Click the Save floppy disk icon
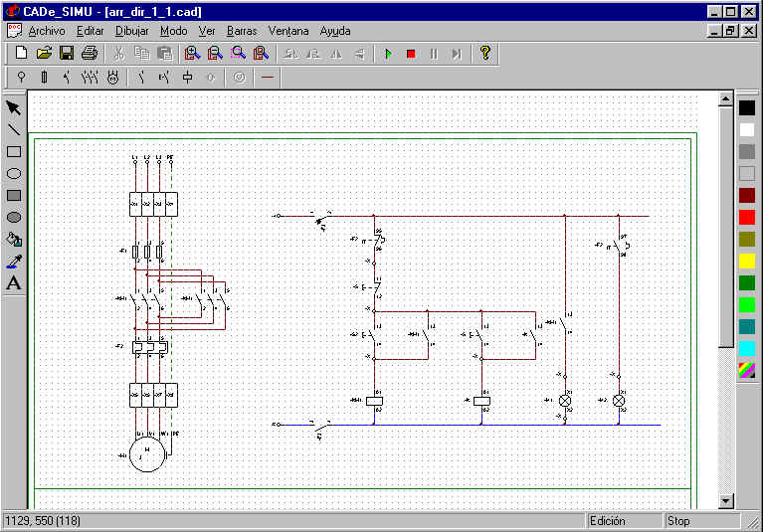The image size is (763, 532). [67, 53]
